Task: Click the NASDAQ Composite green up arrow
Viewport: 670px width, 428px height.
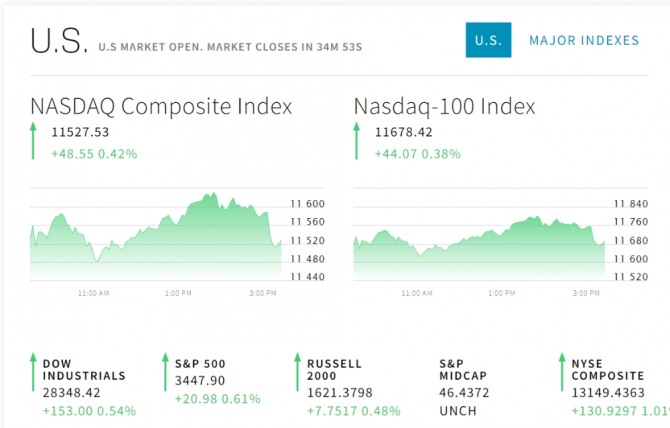Action: click(x=33, y=141)
